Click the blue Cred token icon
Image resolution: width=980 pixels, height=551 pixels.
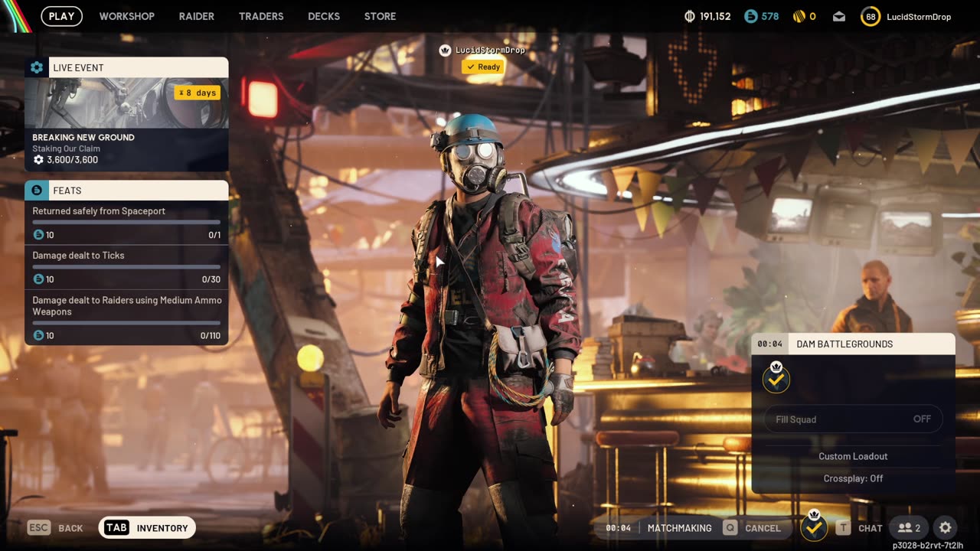pos(751,16)
